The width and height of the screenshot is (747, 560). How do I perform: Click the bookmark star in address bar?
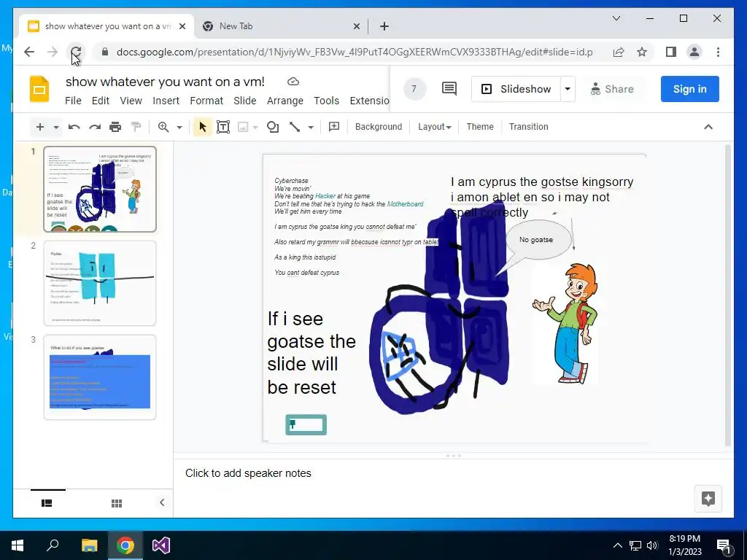[x=642, y=52]
